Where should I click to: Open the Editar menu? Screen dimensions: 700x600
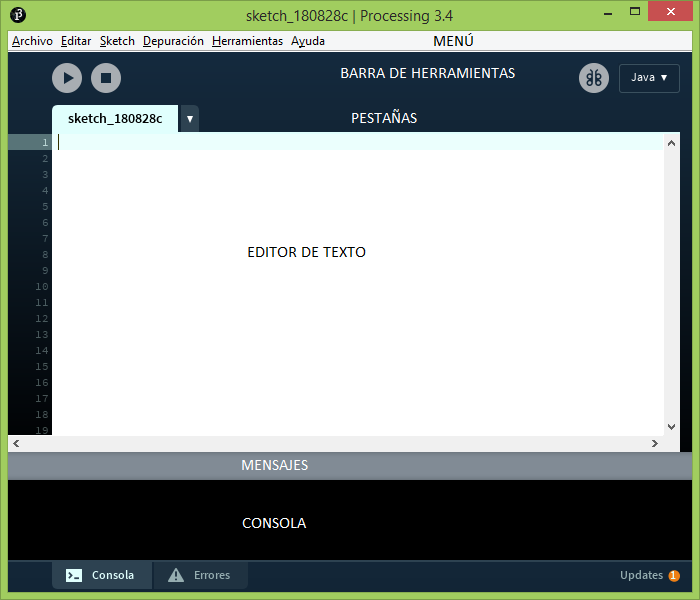tap(76, 41)
